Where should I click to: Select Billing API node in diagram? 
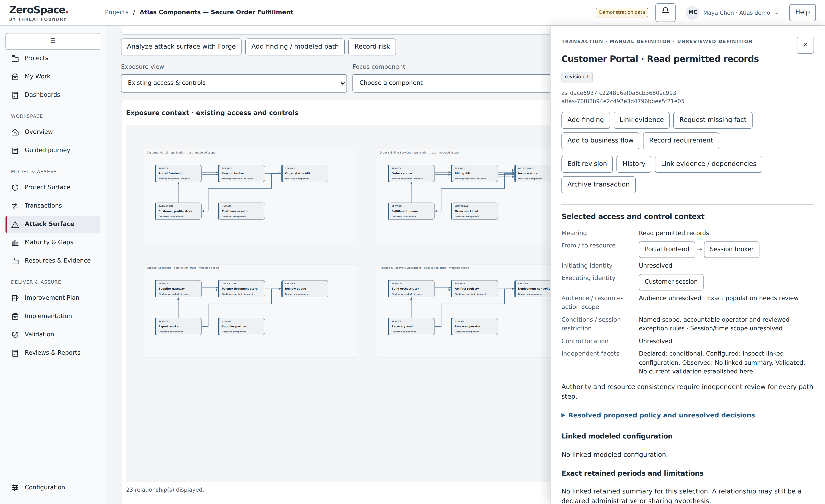tap(474, 173)
